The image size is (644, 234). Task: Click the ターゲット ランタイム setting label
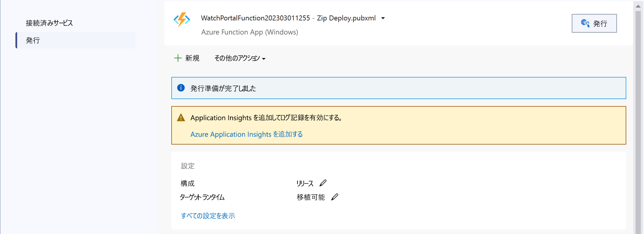tap(202, 197)
